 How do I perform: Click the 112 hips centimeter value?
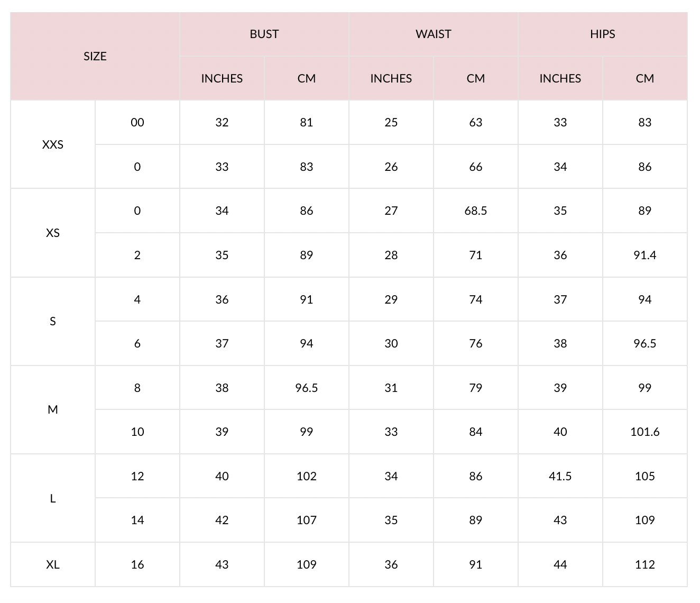[x=644, y=564]
